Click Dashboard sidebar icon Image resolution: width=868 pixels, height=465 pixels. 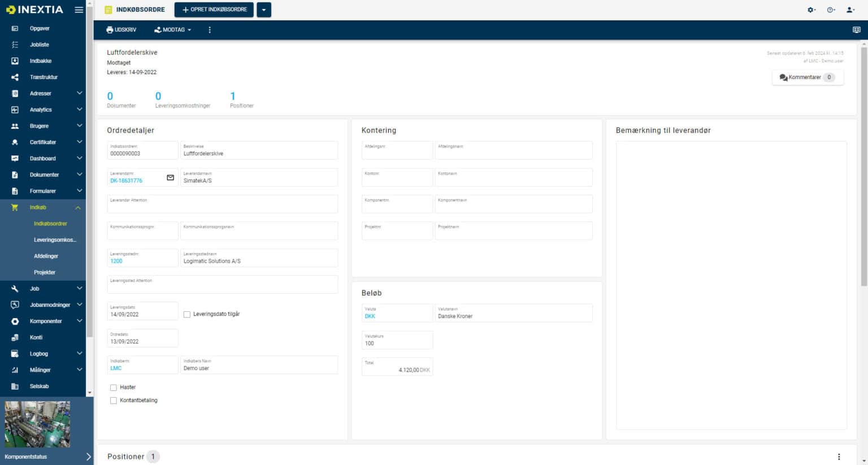click(15, 159)
